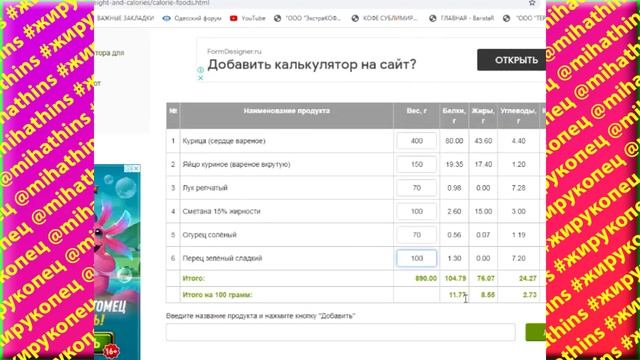
Task: Click the total protein value 104.79
Action: (455, 278)
